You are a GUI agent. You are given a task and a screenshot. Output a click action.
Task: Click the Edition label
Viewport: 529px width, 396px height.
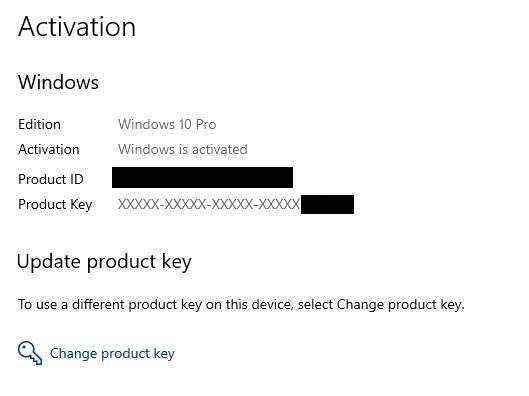tap(39, 124)
